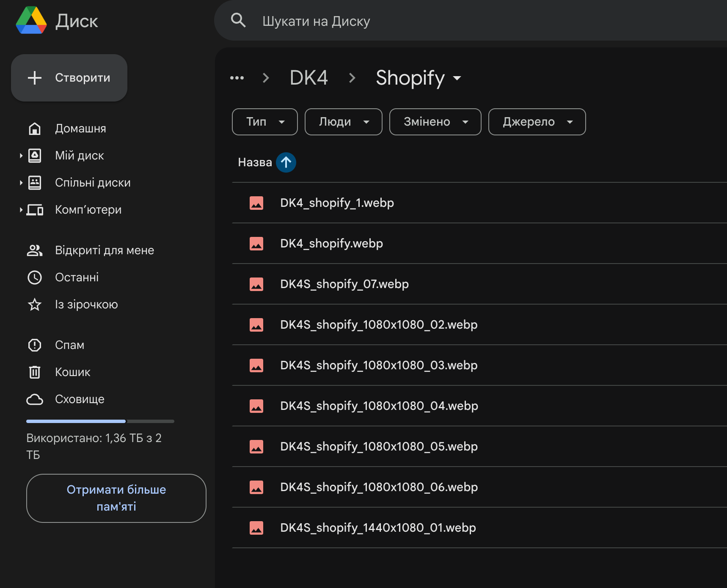Viewport: 727px width, 588px height.
Task: Open the Спільні диски section
Action: pos(35,182)
